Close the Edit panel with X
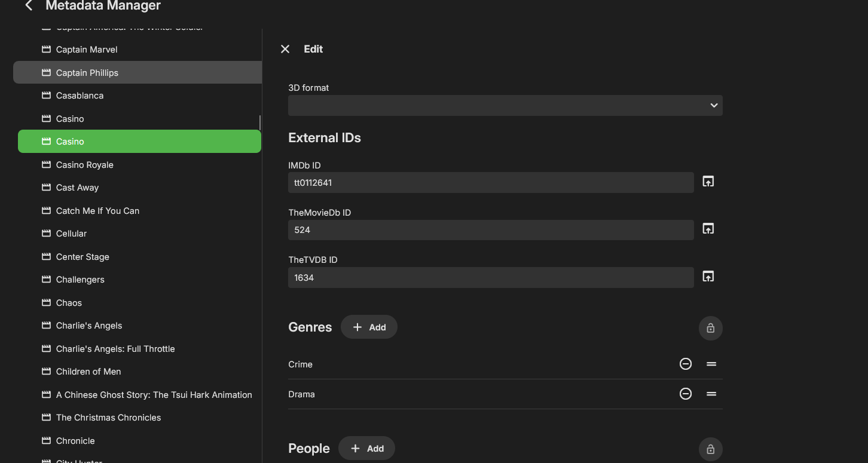This screenshot has height=463, width=868. click(285, 49)
